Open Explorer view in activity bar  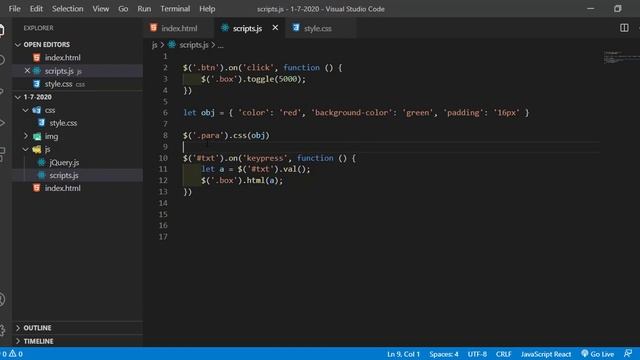tap(2, 30)
